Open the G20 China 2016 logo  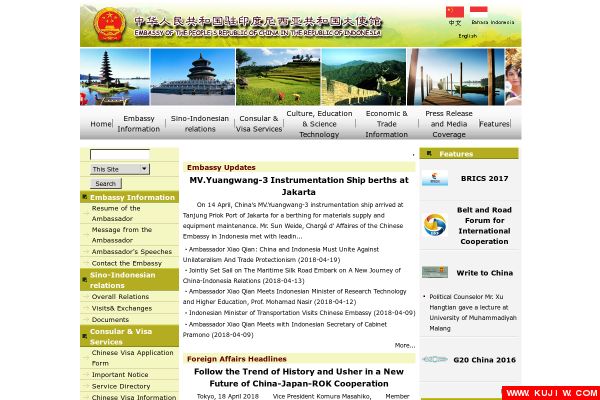point(435,359)
